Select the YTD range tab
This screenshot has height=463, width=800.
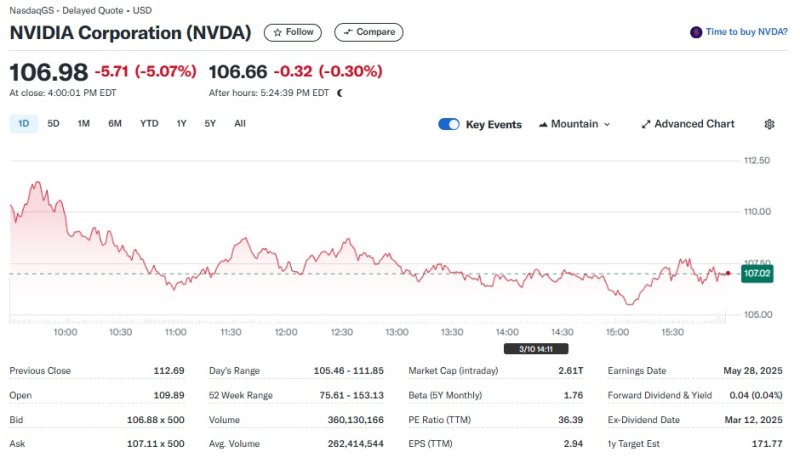point(149,124)
